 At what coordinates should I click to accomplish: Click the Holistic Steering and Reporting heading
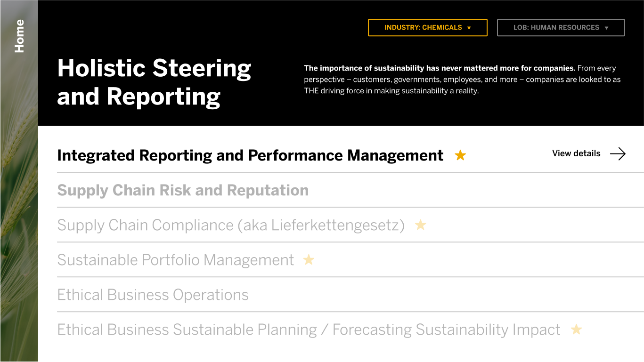click(x=154, y=82)
